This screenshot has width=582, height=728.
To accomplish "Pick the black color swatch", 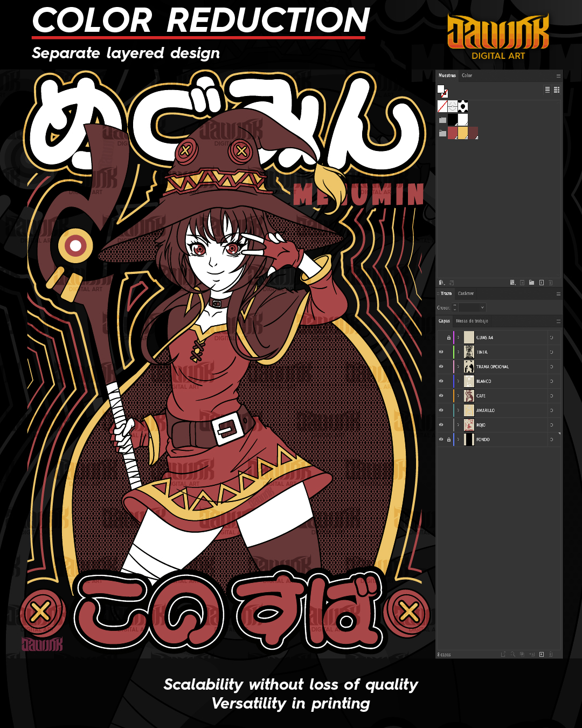I will (453, 120).
